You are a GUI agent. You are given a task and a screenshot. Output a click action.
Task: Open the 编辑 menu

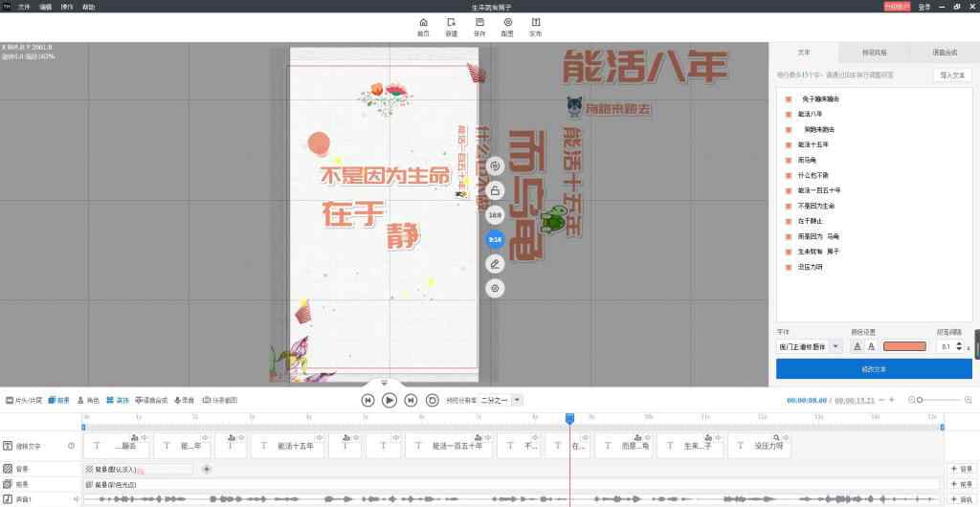(46, 7)
